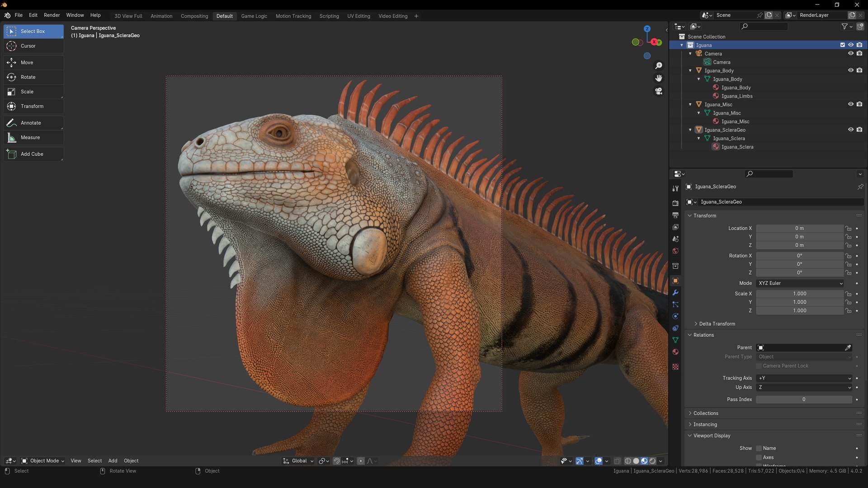
Task: Open the World properties tab
Action: [675, 251]
